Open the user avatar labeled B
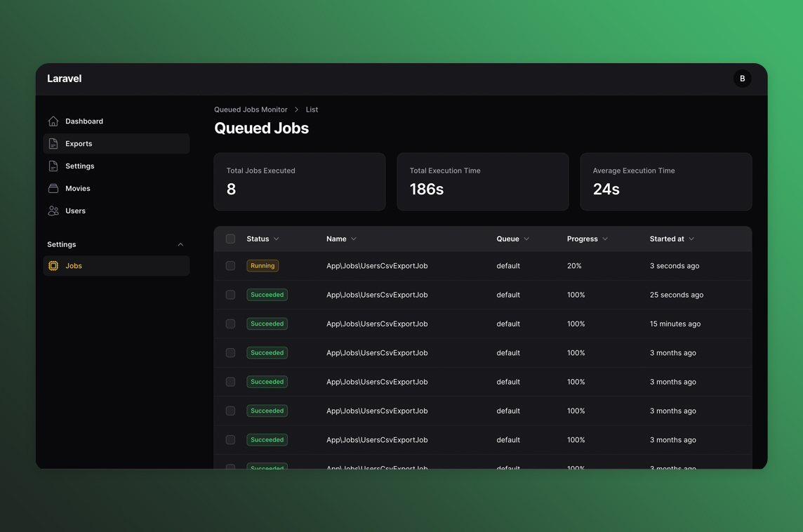The image size is (803, 532). click(742, 78)
